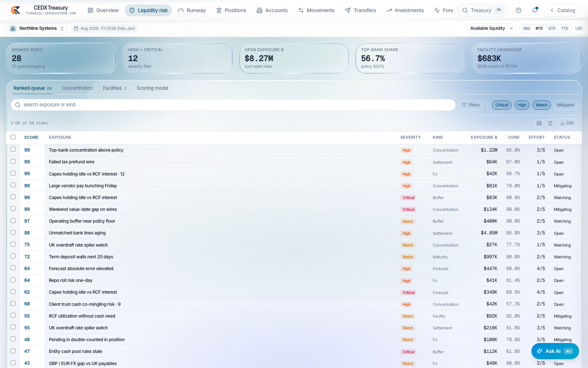This screenshot has height=368, width=588.
Task: Open the Filters menu
Action: point(471,105)
